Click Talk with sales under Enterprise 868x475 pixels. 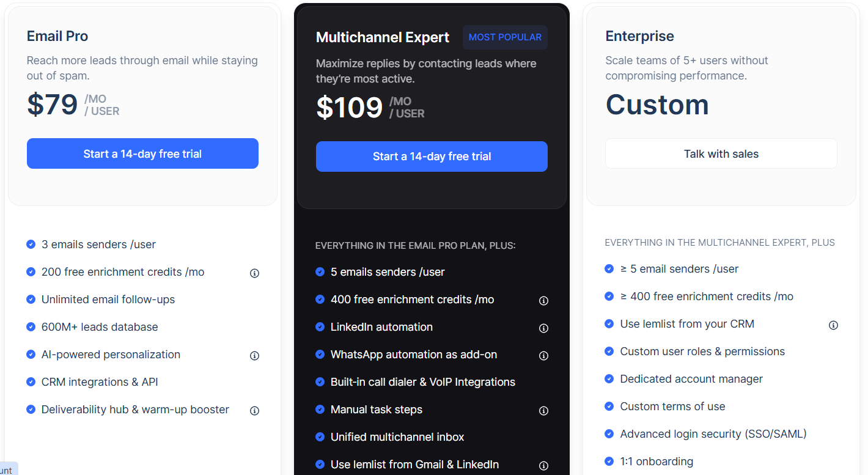coord(721,153)
